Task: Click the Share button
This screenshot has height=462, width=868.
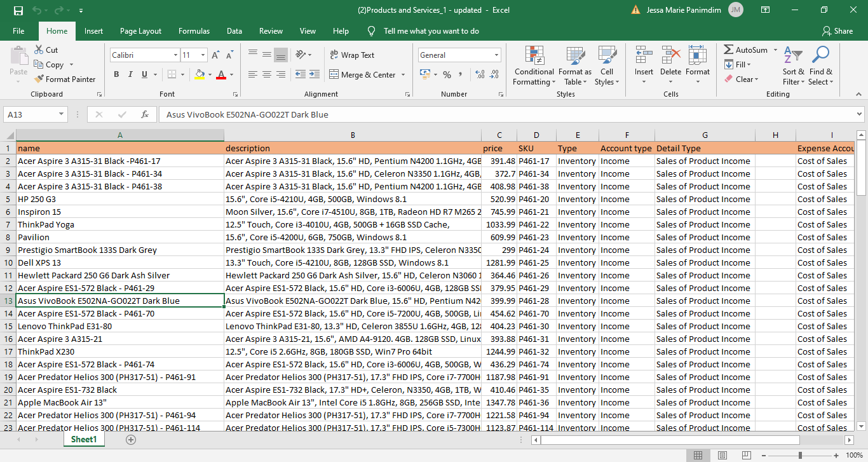Action: (837, 31)
